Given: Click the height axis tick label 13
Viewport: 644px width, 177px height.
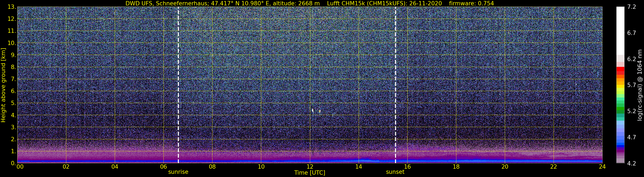Looking at the screenshot, I should (x=12, y=7).
